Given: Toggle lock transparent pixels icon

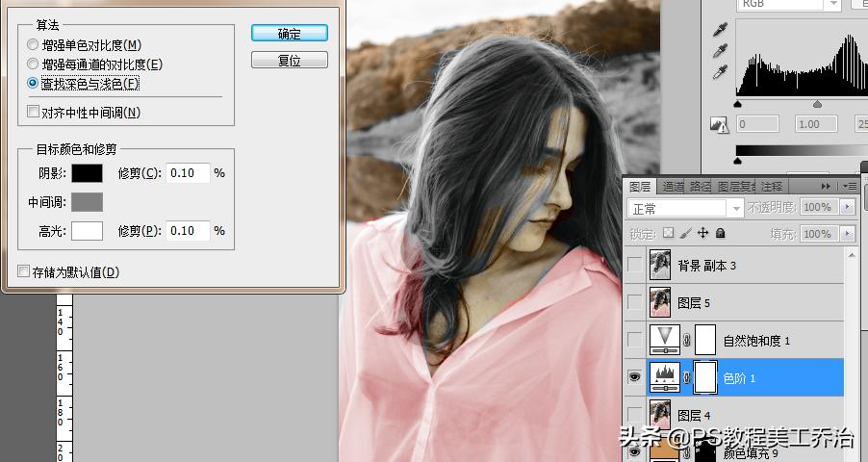Looking at the screenshot, I should coord(669,233).
